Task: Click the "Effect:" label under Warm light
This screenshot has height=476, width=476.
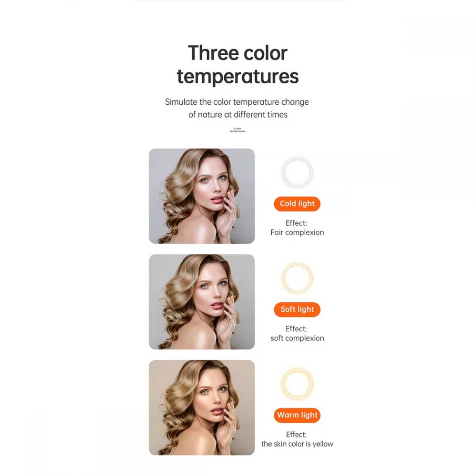Action: 296,435
